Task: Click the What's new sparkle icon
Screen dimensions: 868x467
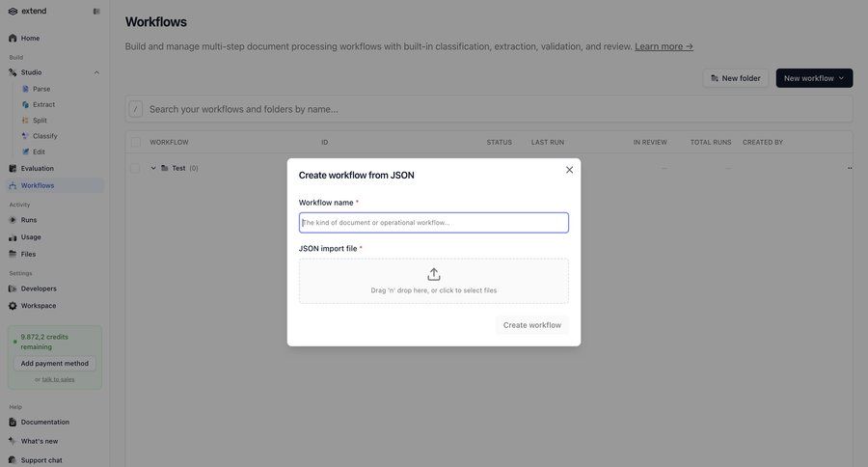Action: click(13, 441)
